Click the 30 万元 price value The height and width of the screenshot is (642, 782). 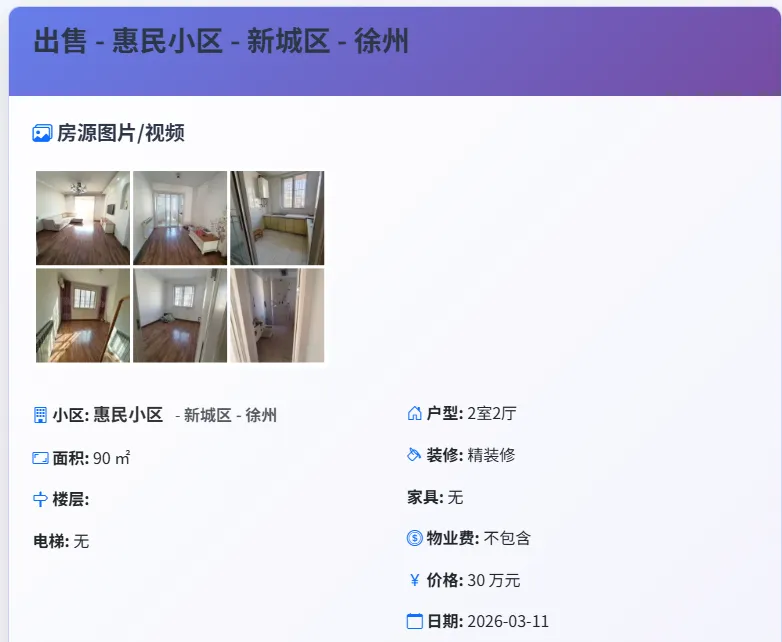(494, 580)
